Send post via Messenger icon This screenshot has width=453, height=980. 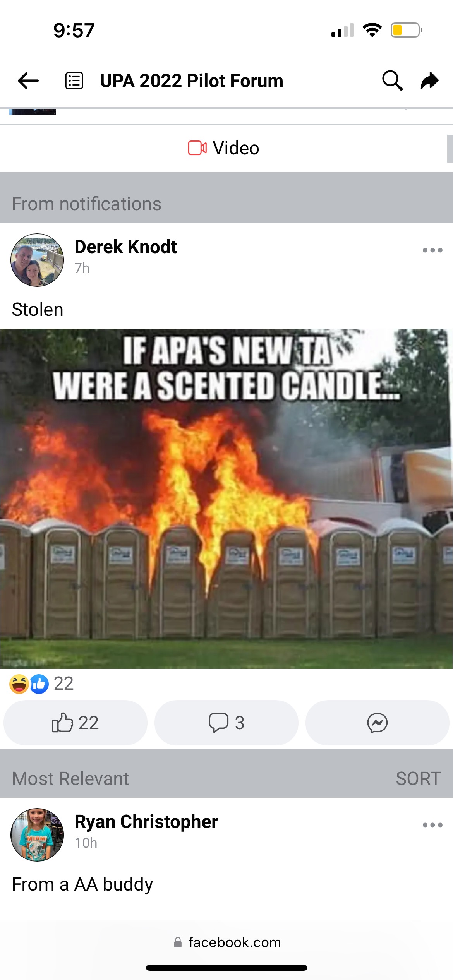click(x=377, y=723)
